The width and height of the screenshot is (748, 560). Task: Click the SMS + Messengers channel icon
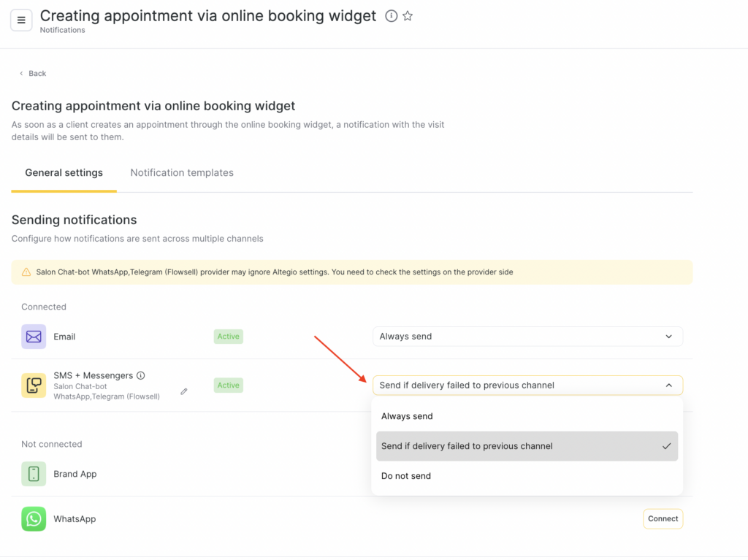pos(34,386)
